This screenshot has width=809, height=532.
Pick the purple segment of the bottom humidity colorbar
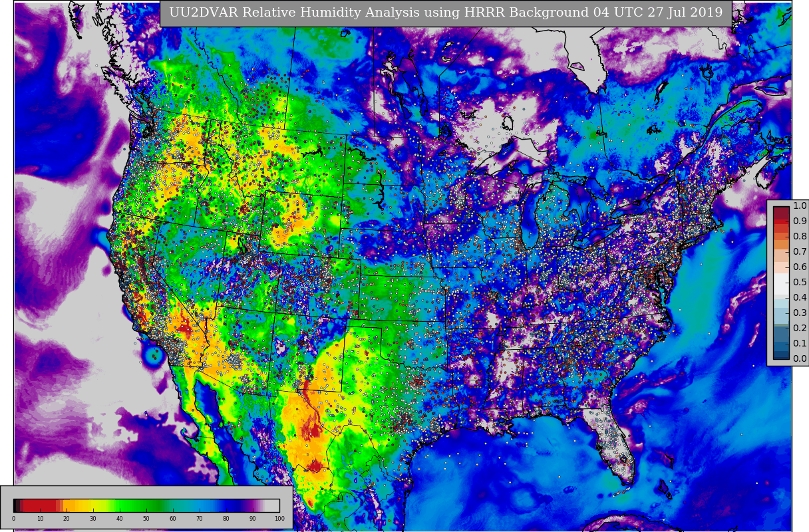[x=253, y=505]
